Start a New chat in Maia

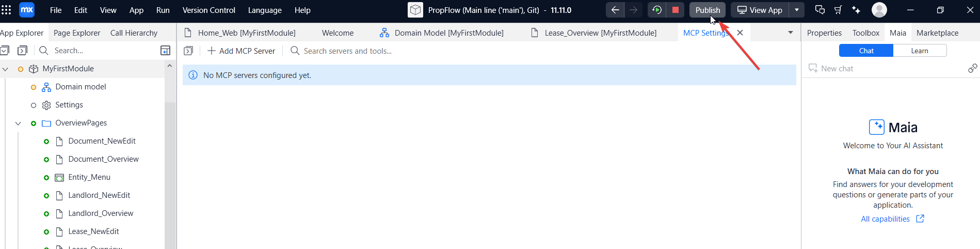(x=831, y=68)
